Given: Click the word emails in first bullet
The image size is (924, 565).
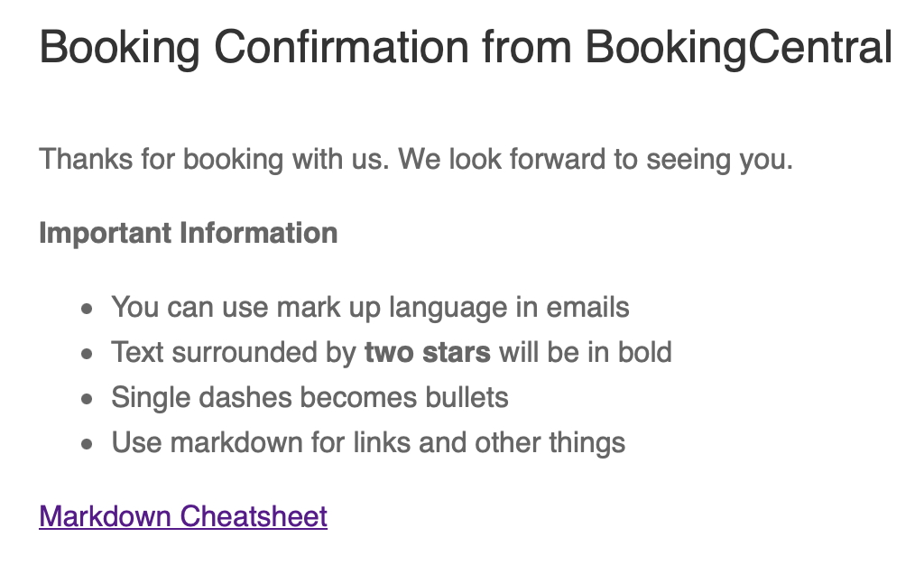Looking at the screenshot, I should 587,308.
